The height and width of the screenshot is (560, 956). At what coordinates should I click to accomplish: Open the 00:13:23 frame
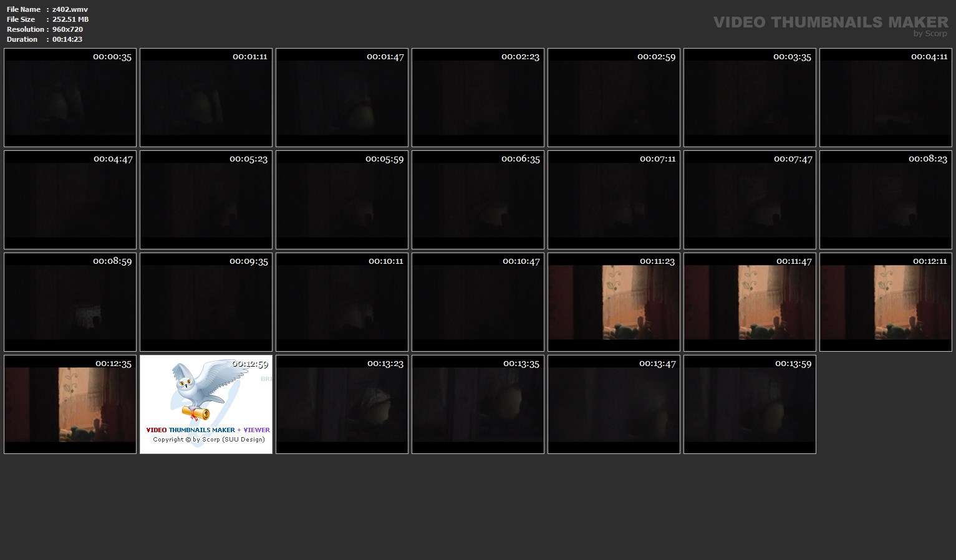[x=342, y=405]
